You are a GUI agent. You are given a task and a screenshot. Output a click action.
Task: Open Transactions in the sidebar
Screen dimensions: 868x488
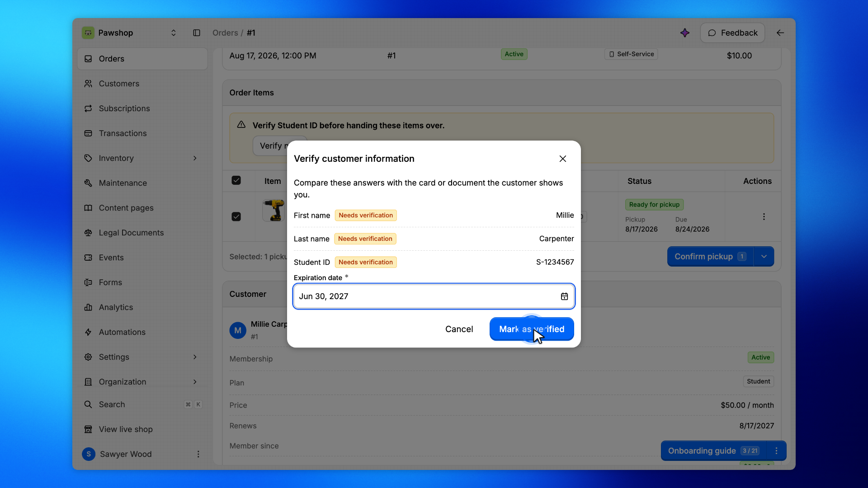click(142, 133)
